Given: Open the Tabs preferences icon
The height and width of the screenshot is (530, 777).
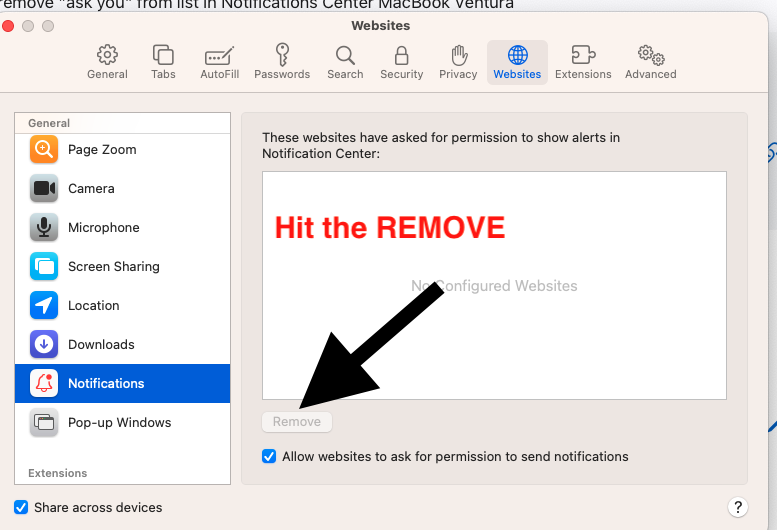Looking at the screenshot, I should [x=163, y=55].
